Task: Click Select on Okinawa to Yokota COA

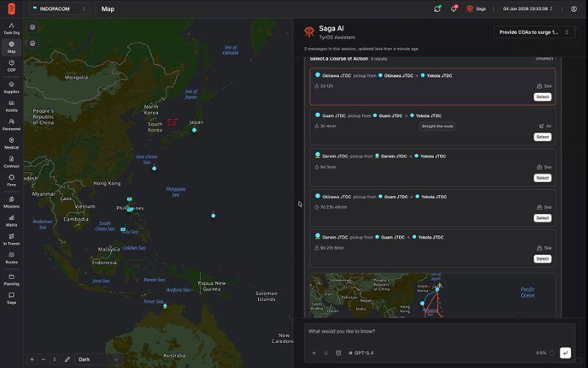Action: tap(542, 97)
